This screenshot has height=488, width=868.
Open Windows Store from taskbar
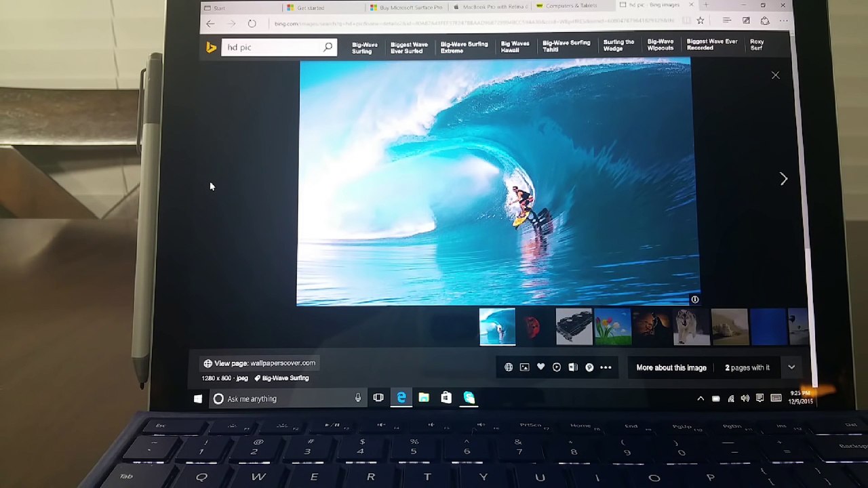click(446, 398)
